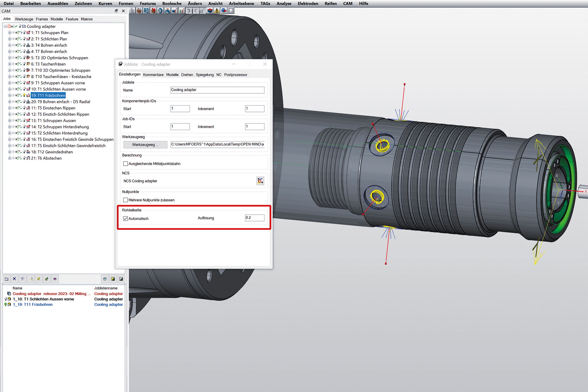Image resolution: width=588 pixels, height=392 pixels.
Task: Click the blue gear calculate icon in toolbar
Action: pos(161,11)
